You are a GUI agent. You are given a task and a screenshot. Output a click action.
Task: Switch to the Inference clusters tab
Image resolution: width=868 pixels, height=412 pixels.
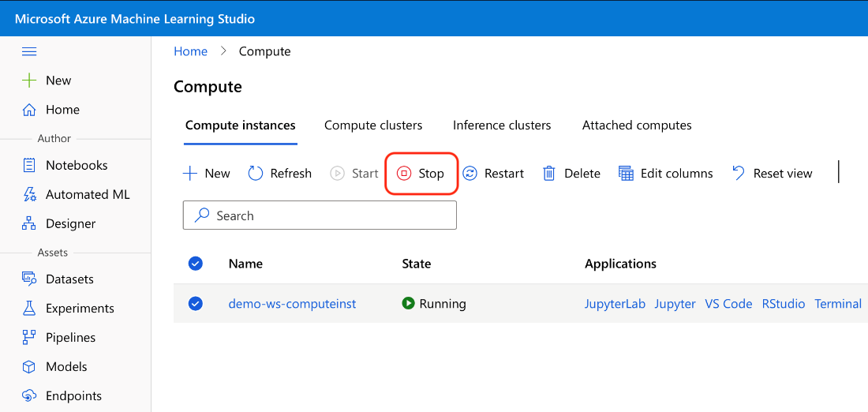click(x=502, y=125)
